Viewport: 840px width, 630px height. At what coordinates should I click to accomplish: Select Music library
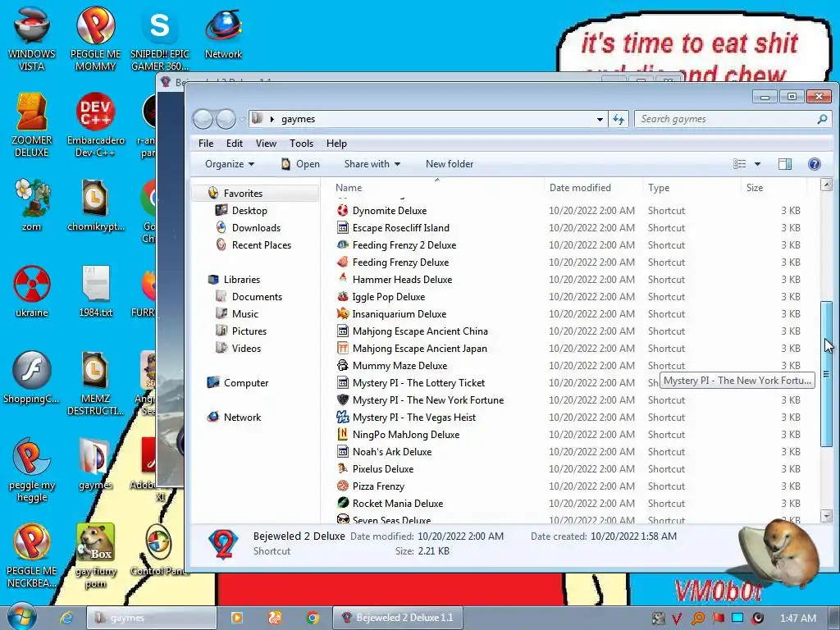pyautogui.click(x=244, y=313)
